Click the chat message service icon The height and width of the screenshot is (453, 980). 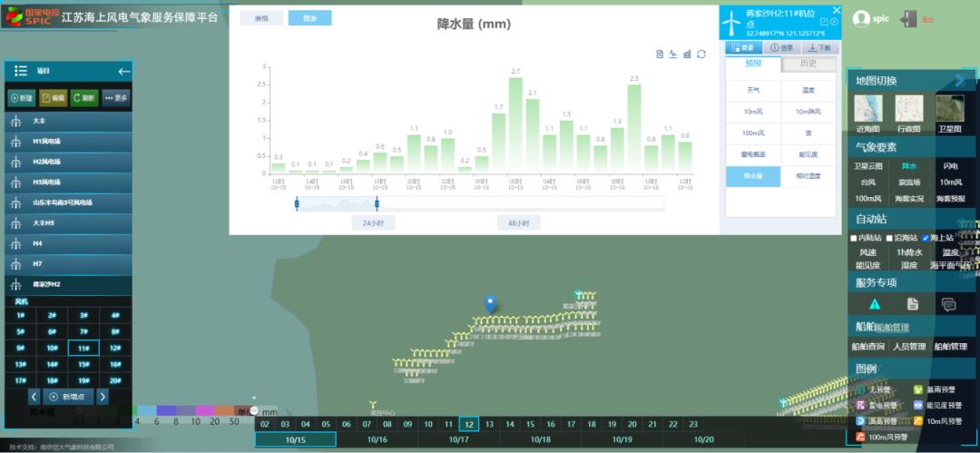(x=949, y=304)
